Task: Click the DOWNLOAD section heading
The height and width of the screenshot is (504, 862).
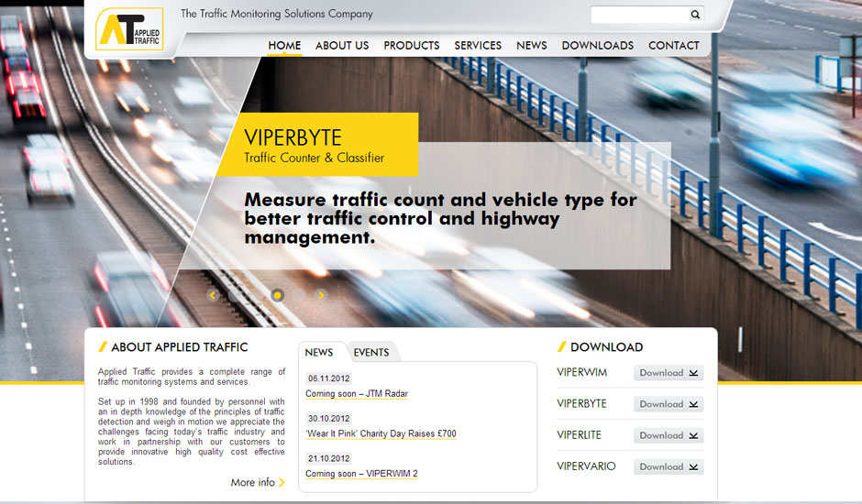Action: point(606,347)
